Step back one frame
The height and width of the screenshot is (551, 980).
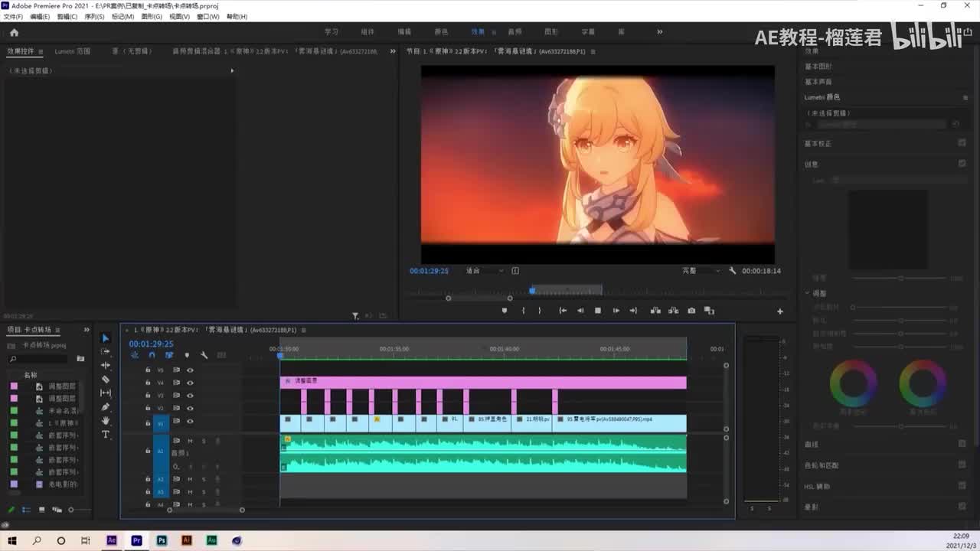[580, 311]
